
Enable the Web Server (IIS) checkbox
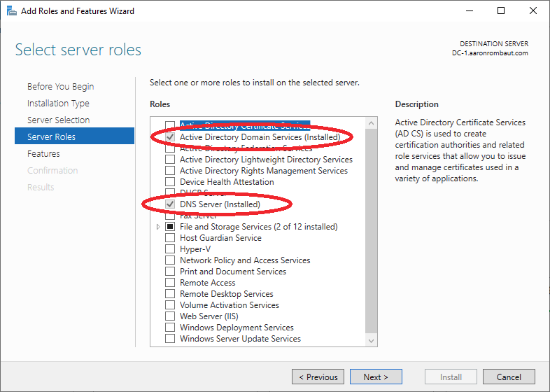170,316
